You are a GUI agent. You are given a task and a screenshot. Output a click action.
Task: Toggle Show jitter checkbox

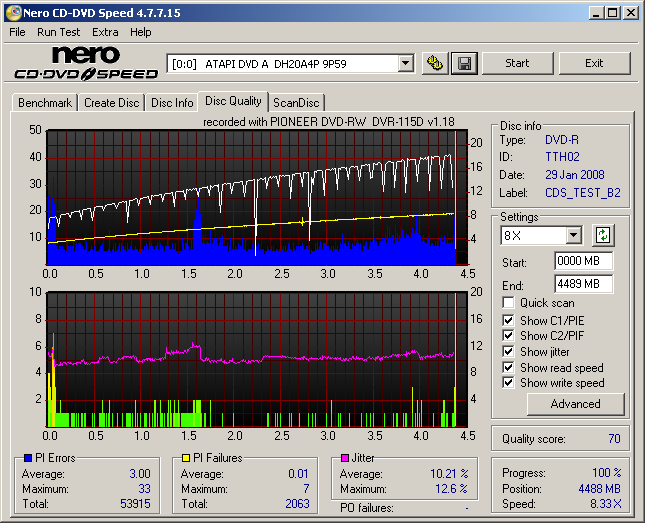click(508, 351)
